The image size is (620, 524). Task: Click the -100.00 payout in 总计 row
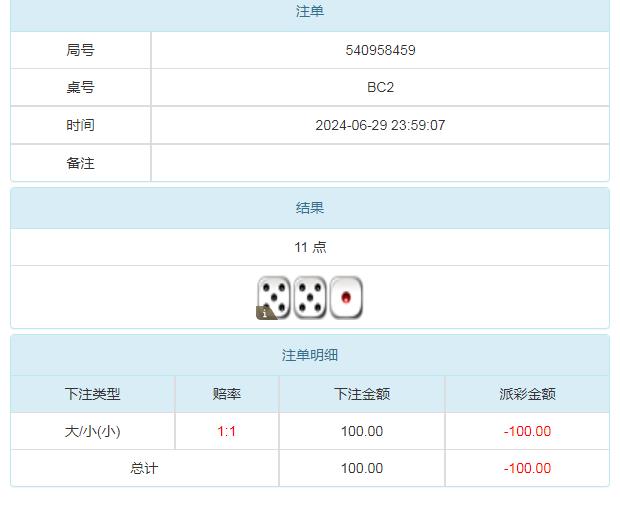click(527, 468)
